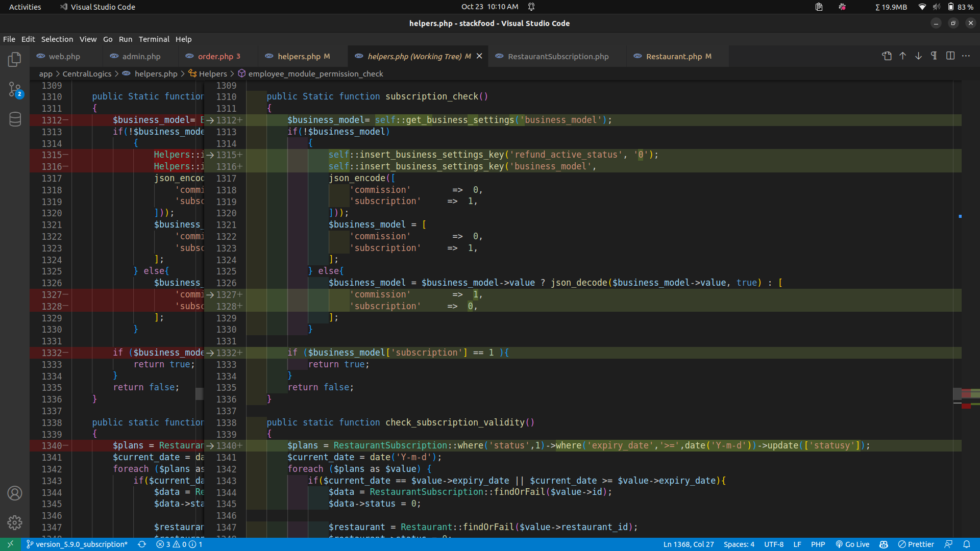Screen dimensions: 980x551
Task: Open the Database view in activity bar
Action: pyautogui.click(x=15, y=119)
